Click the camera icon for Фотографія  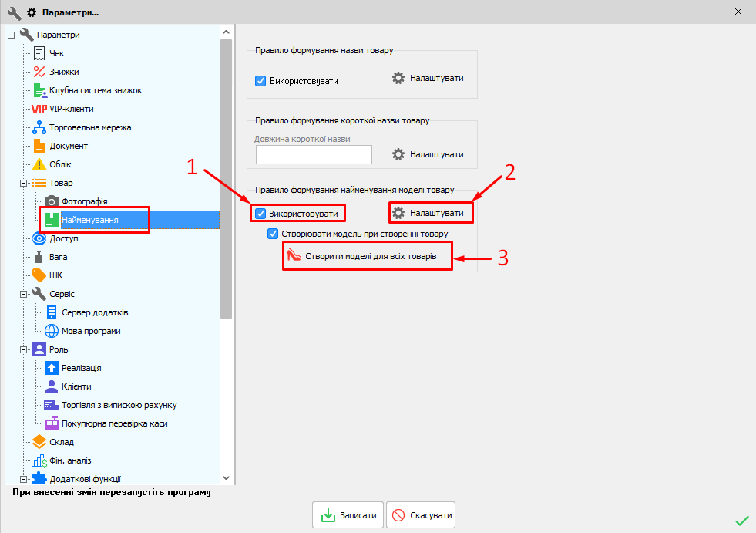point(52,201)
